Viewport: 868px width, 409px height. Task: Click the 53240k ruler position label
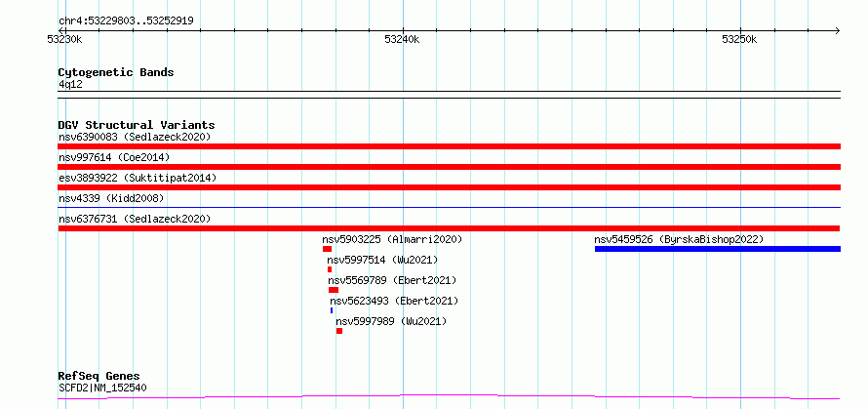402,39
